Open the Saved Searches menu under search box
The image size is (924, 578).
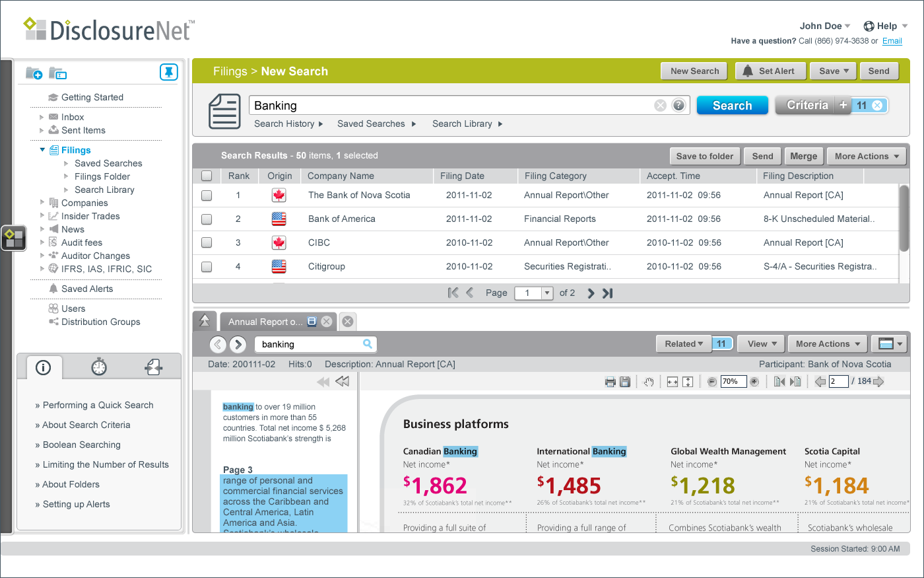377,124
